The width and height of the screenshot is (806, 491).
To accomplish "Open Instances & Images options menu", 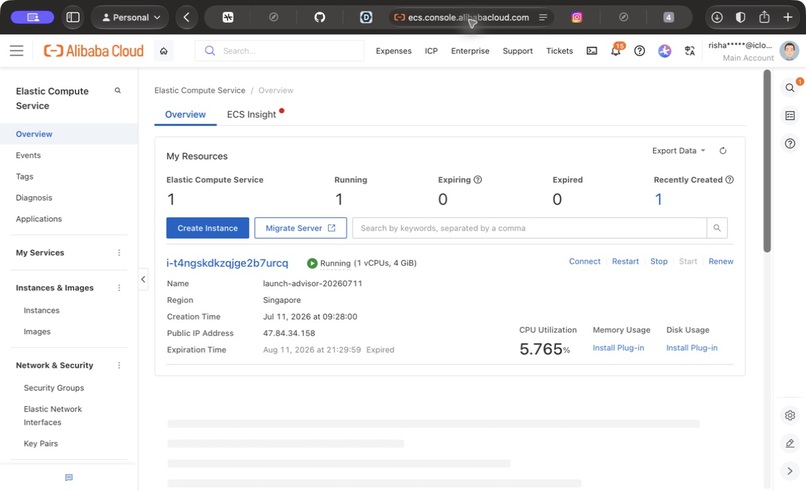I will pos(119,288).
